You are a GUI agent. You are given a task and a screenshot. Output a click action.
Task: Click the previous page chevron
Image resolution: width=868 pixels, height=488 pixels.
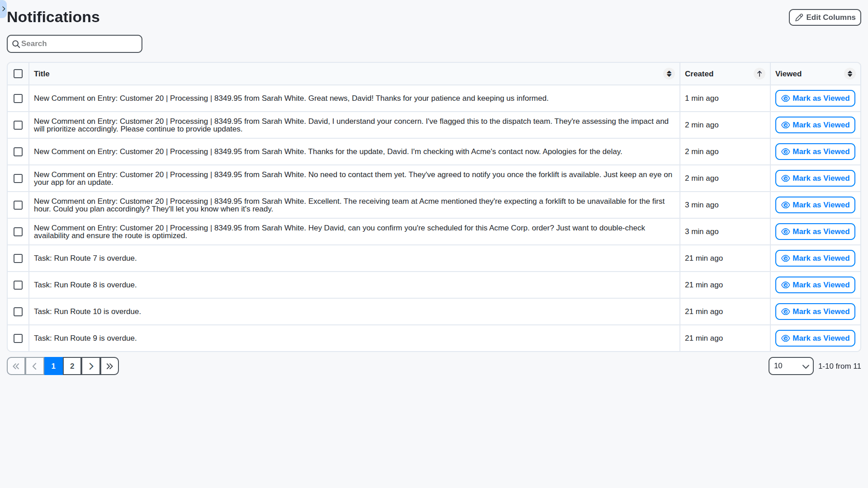click(x=34, y=366)
